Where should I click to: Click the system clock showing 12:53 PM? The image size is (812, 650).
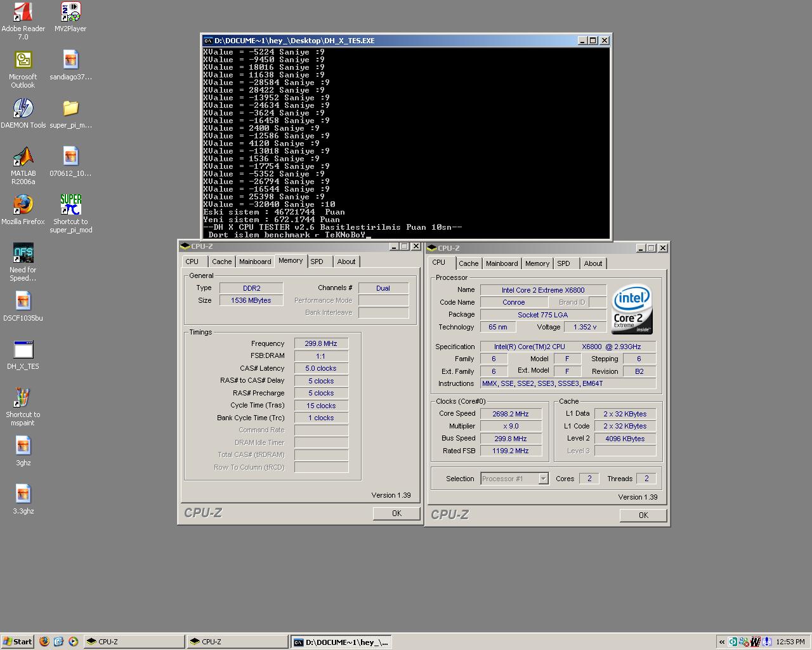790,642
